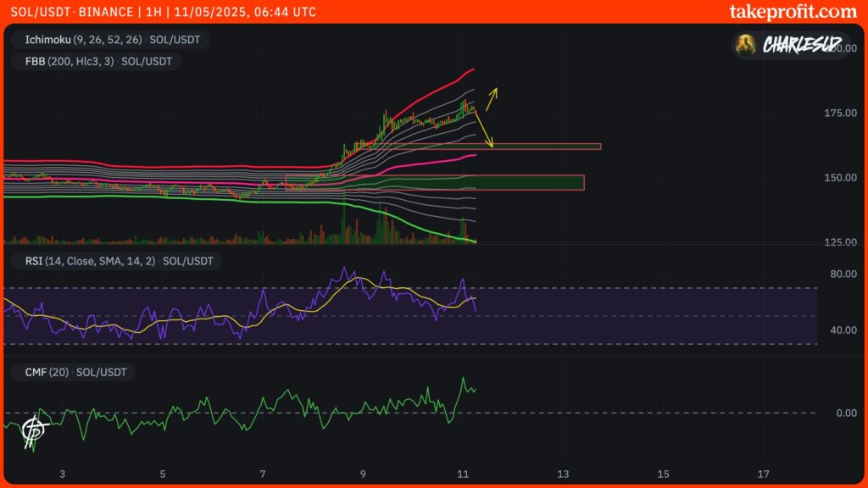Click the yellow upward arrow on chart
Screen dimensions: 868x488
492,93
